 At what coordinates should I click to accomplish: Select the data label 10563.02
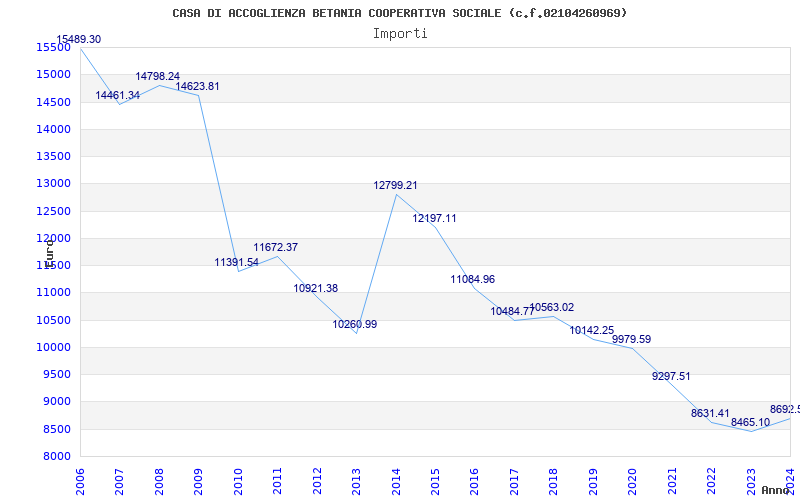552,308
